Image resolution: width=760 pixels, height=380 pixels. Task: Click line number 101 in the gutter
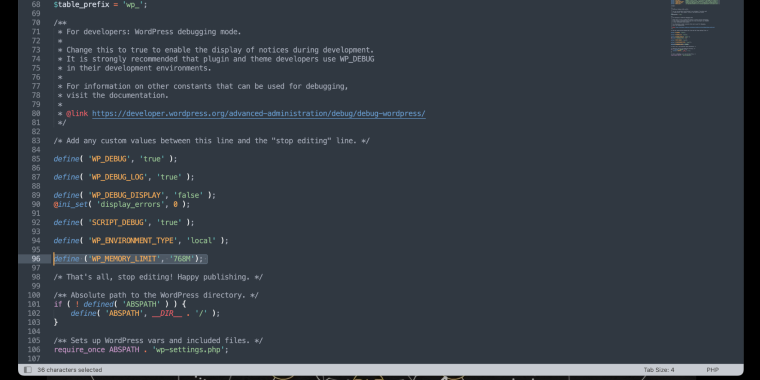tap(34, 304)
